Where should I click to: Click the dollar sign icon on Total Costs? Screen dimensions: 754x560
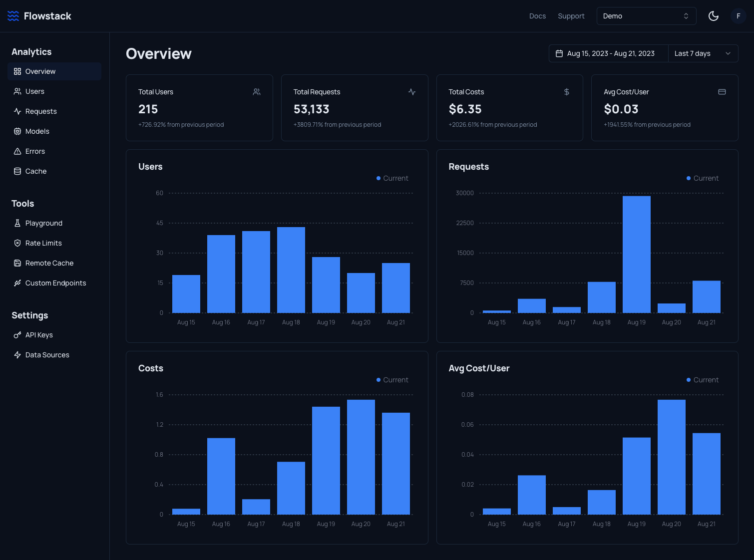(567, 92)
